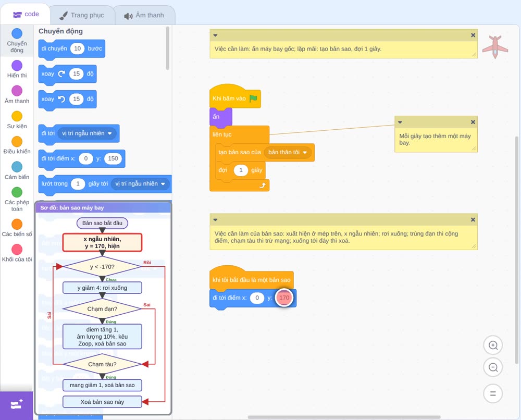Select the Chuyển động category circle
521x420 pixels.
(x=17, y=33)
